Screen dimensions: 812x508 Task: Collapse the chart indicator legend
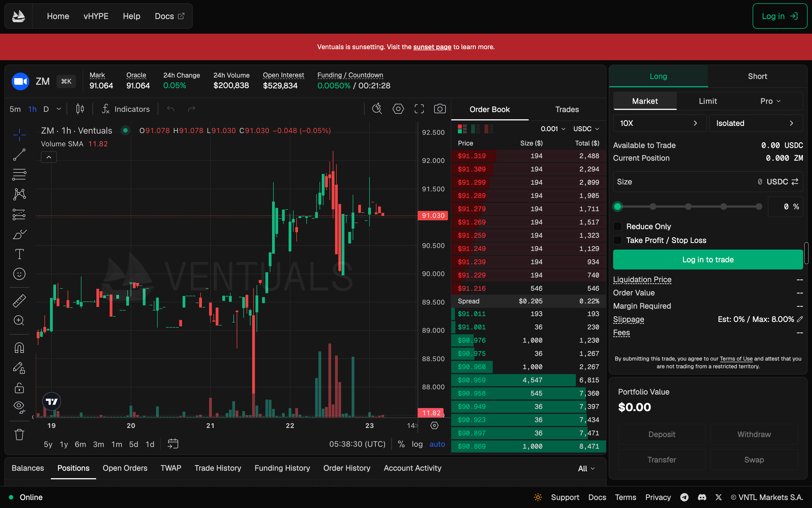click(x=49, y=157)
